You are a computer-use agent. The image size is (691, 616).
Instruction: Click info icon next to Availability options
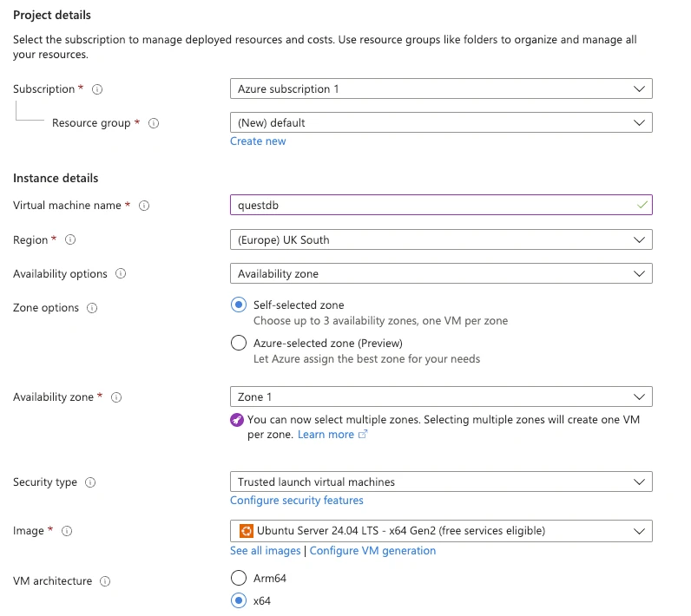[x=121, y=274]
